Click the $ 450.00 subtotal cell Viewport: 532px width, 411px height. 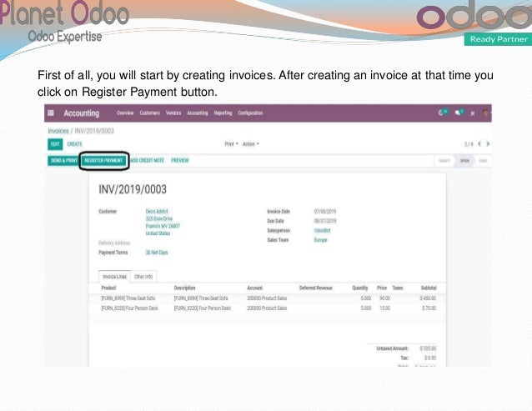point(428,298)
